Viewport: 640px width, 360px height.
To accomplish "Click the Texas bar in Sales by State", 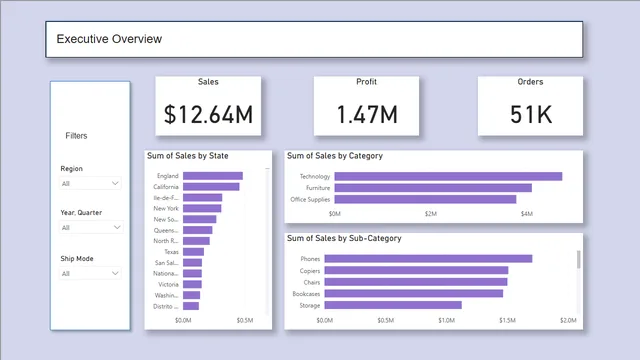I will (x=193, y=252).
